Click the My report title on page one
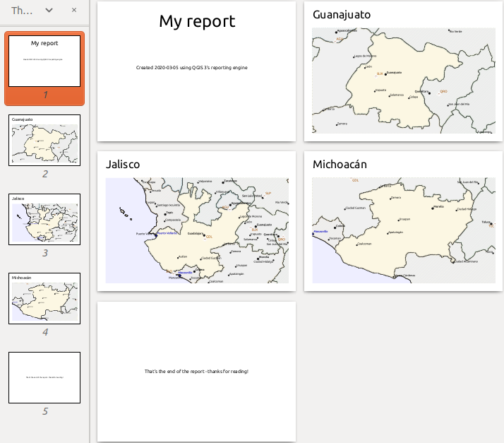Screen dimensions: 504x443 coord(196,22)
